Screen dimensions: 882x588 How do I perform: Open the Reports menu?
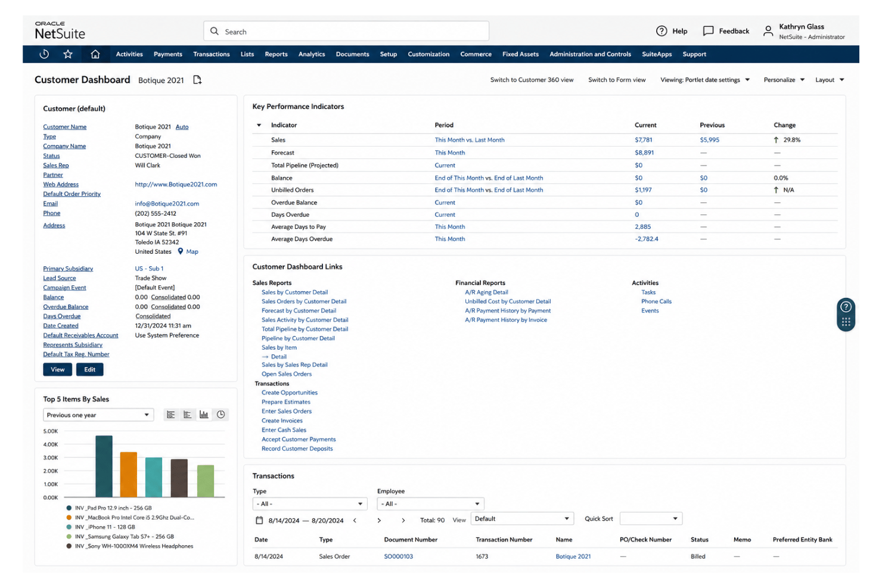tap(277, 54)
